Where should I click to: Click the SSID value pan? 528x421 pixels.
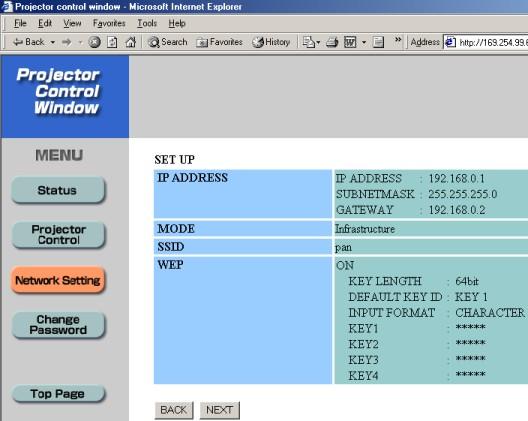tap(343, 248)
